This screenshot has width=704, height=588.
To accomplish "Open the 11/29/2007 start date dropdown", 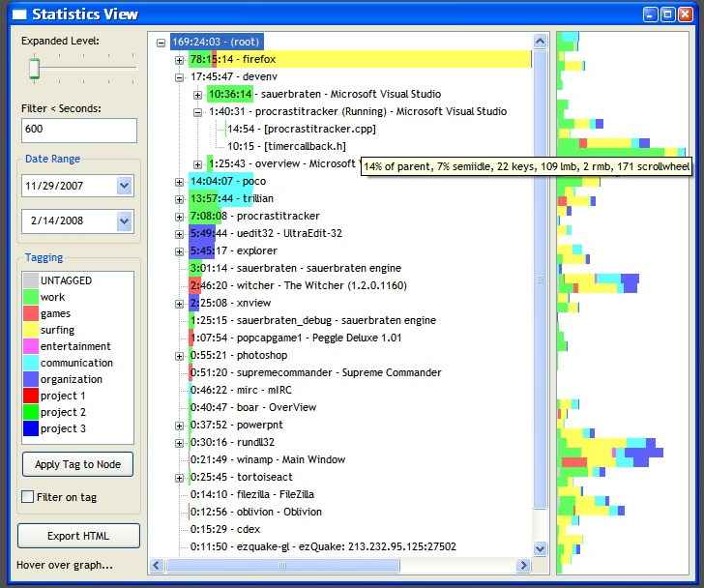I will tap(125, 186).
